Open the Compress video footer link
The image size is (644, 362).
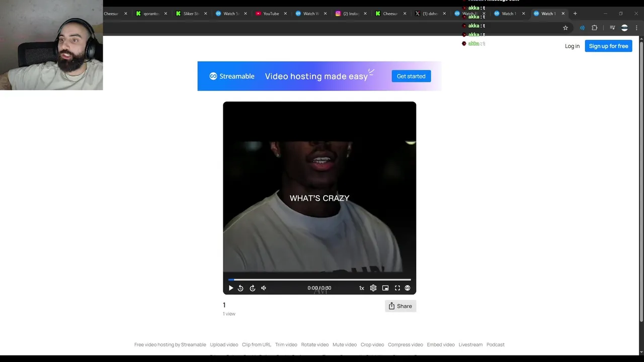pyautogui.click(x=406, y=344)
